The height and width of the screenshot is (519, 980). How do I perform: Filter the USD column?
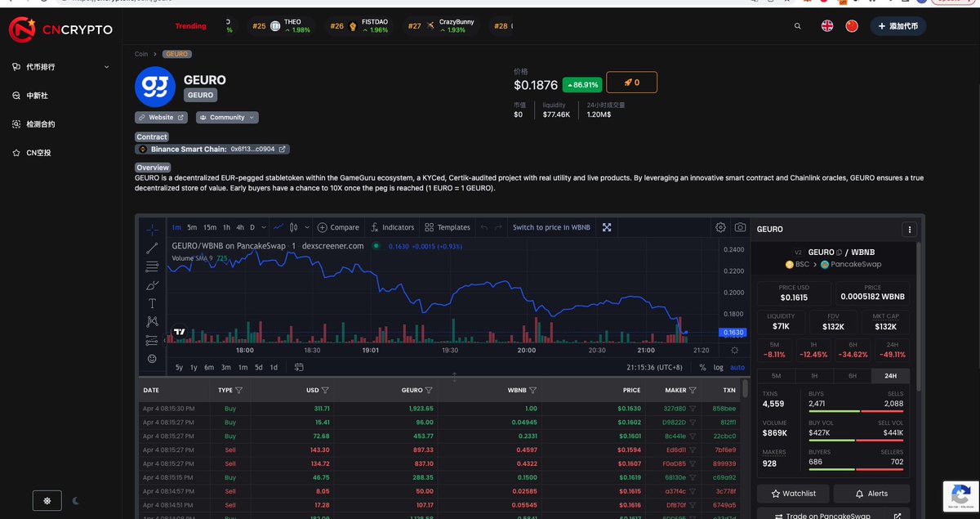coord(325,391)
